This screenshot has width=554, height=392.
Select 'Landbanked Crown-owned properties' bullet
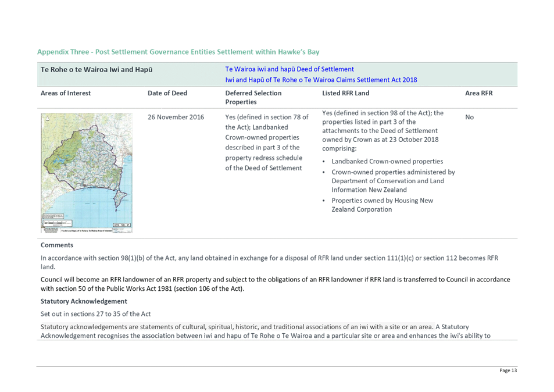387,162
